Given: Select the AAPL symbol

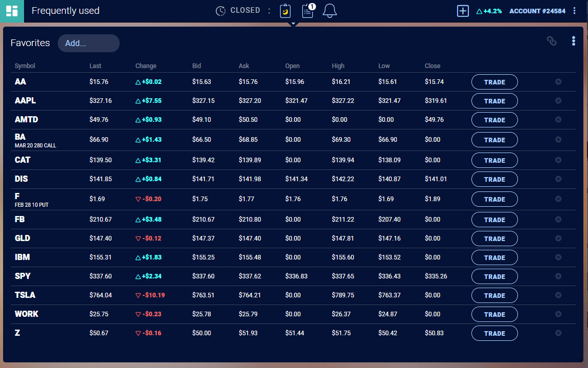Looking at the screenshot, I should coord(25,101).
